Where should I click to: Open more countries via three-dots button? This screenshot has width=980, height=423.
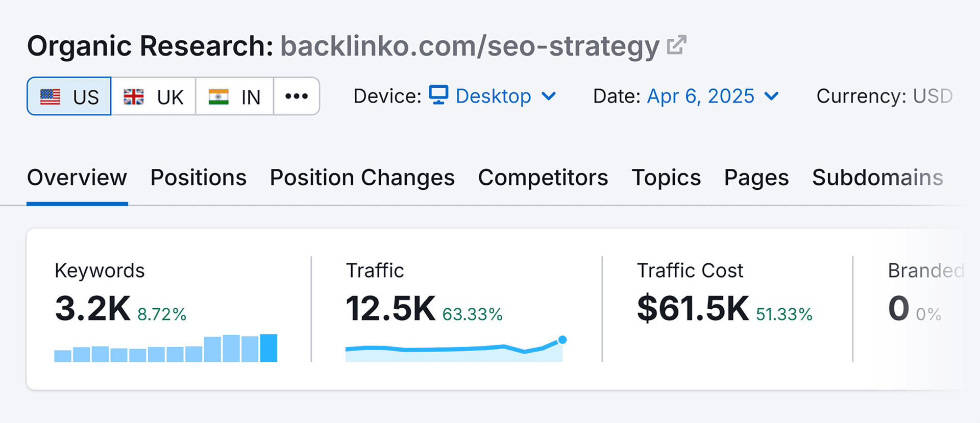pyautogui.click(x=297, y=96)
